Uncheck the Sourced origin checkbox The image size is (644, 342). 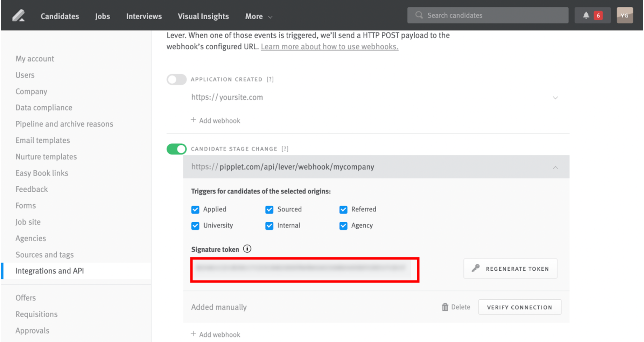[269, 209]
